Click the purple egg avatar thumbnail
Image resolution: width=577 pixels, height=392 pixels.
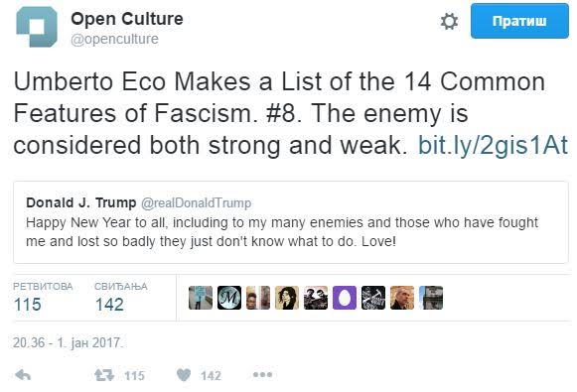point(345,298)
